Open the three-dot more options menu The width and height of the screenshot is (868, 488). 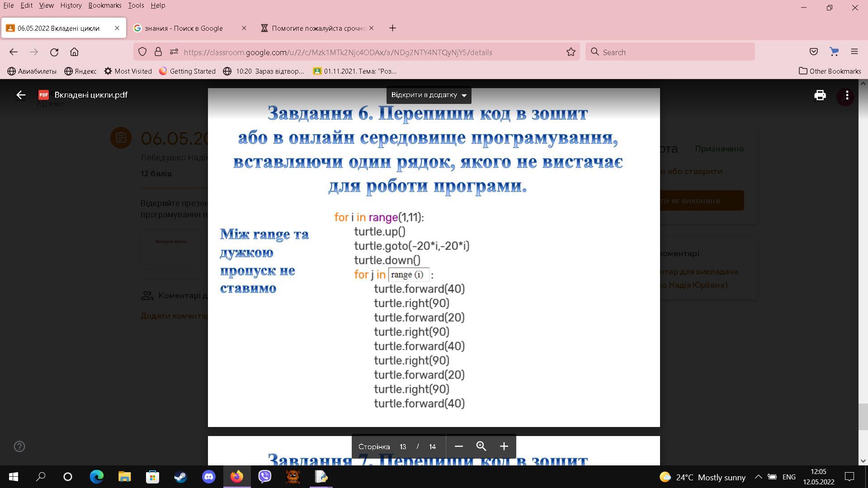[x=847, y=95]
